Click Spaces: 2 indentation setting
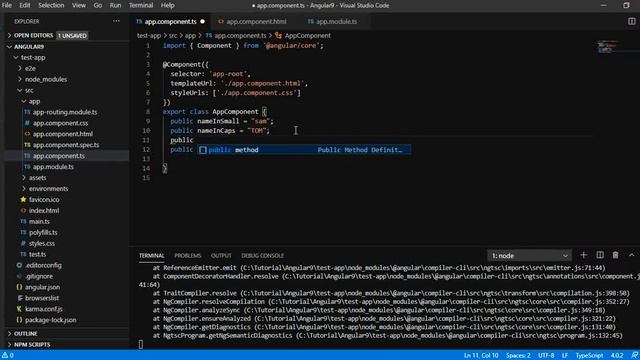This screenshot has width=640, height=360. click(x=518, y=355)
